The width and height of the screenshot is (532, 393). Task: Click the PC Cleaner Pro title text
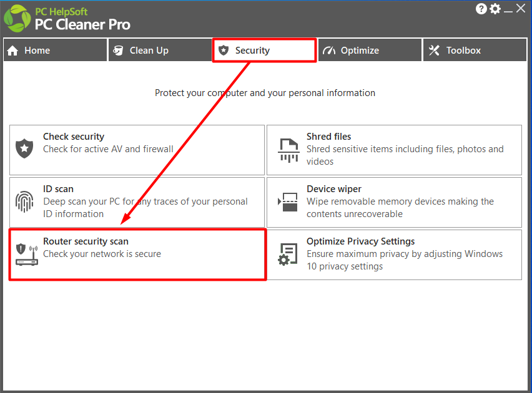83,25
